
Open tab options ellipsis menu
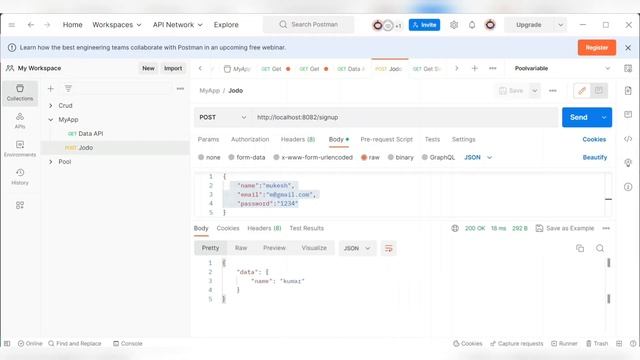pyautogui.click(x=493, y=69)
